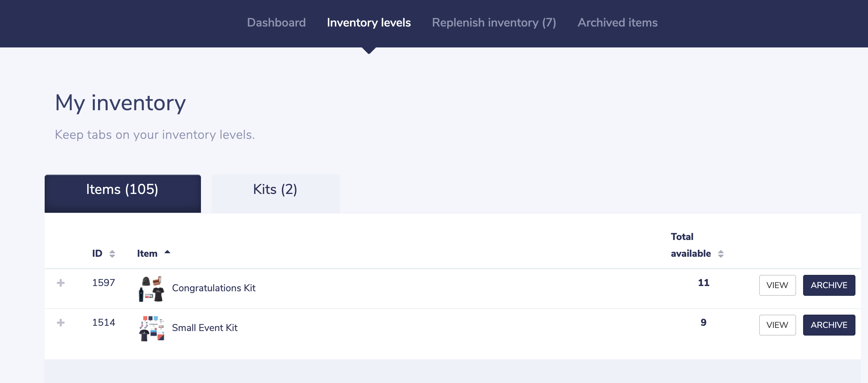The width and height of the screenshot is (868, 383).
Task: View the Congratulations Kit details
Action: [x=777, y=285]
